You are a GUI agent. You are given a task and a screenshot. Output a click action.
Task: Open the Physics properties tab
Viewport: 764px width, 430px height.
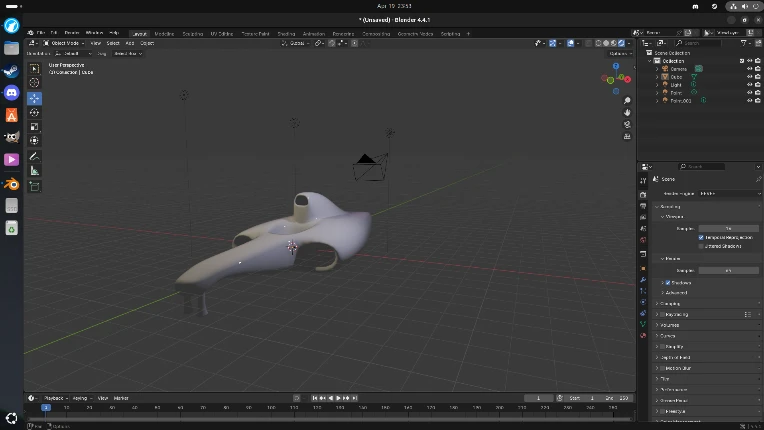(643, 302)
